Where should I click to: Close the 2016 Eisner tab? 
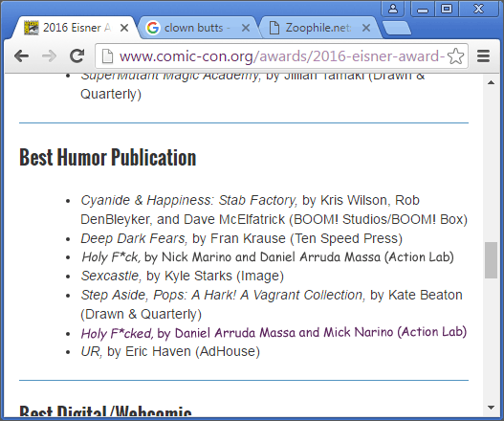pyautogui.click(x=124, y=28)
